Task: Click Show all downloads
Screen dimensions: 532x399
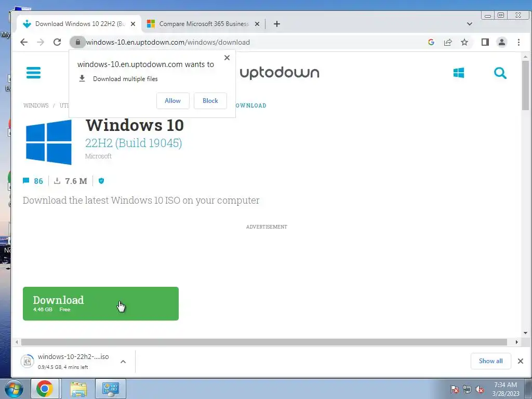Action: pos(490,361)
